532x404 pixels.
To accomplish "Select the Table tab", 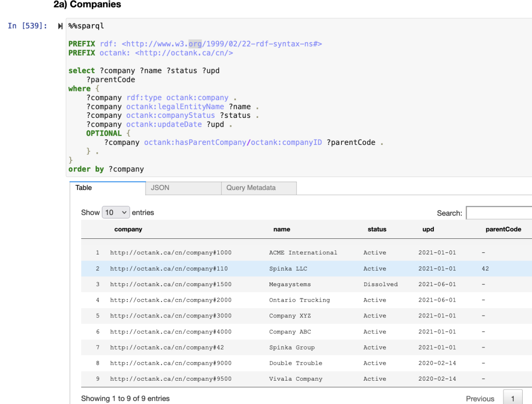I will 83,188.
